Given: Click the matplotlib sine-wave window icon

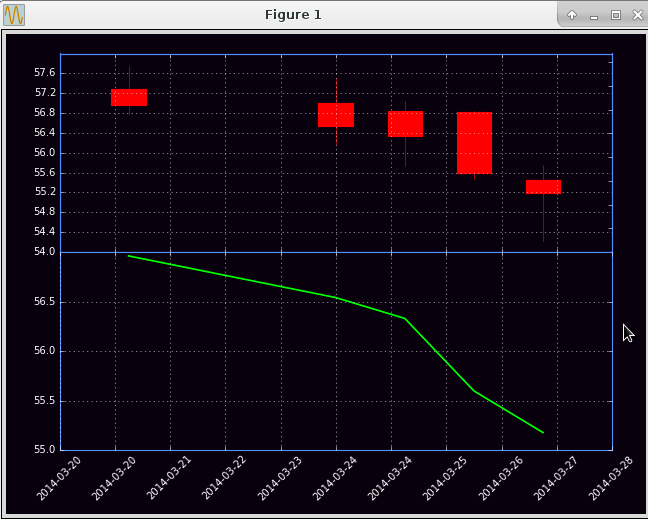Looking at the screenshot, I should [14, 15].
